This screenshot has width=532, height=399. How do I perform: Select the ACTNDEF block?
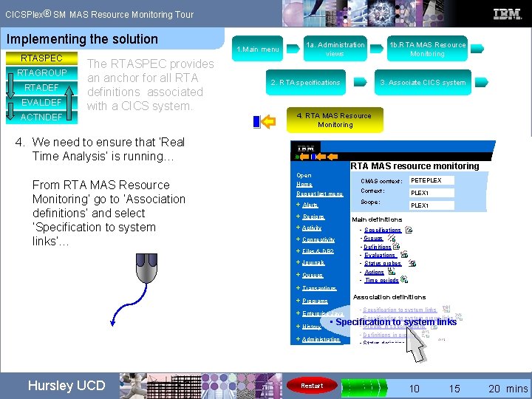[41, 117]
